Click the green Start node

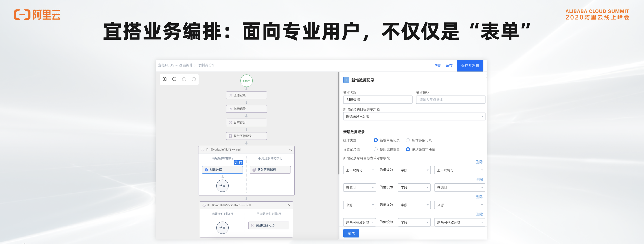click(x=246, y=81)
